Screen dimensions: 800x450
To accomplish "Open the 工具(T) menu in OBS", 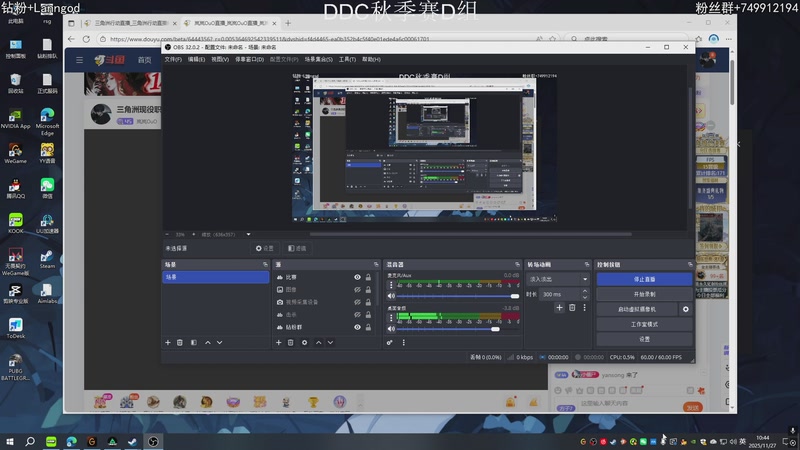I will point(347,59).
